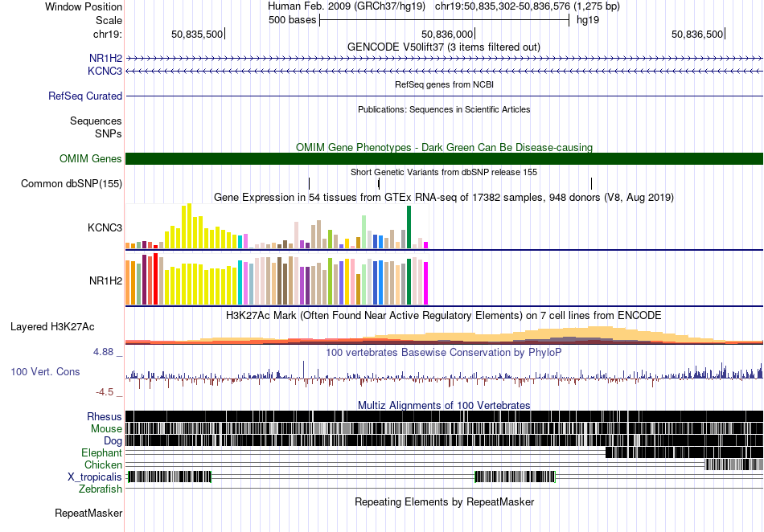Open the RefSeq Curated track label
The width and height of the screenshot is (764, 532).
[84, 96]
